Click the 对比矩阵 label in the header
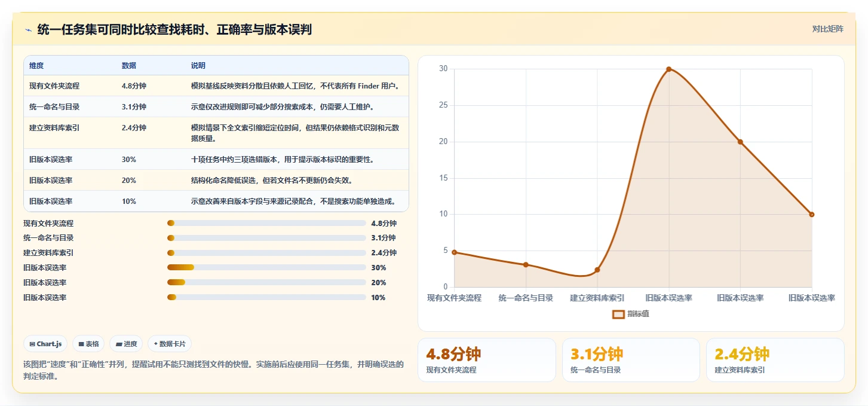Screen dimensions: 868x406 828,29
